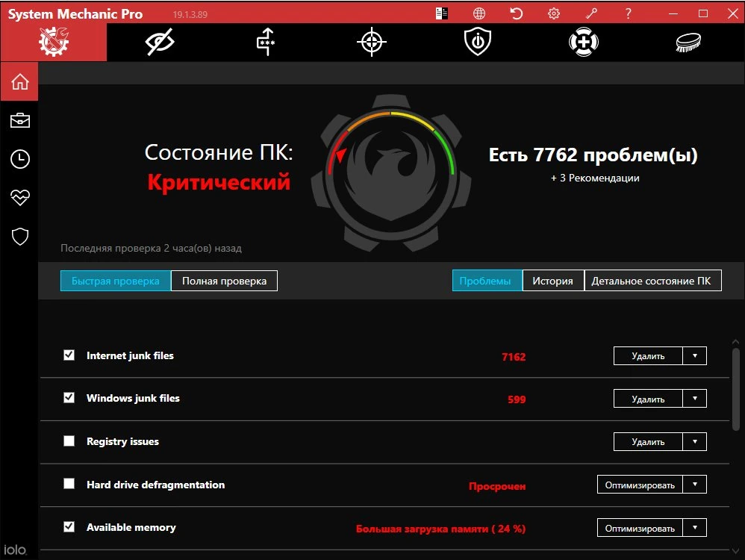The image size is (745, 560).
Task: Open the crosshair target tab
Action: tap(372, 42)
